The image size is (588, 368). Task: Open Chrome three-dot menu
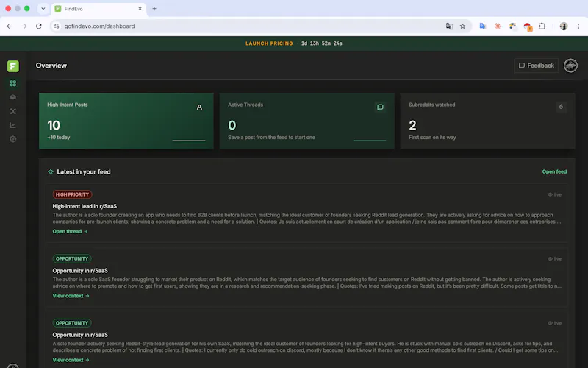[578, 26]
